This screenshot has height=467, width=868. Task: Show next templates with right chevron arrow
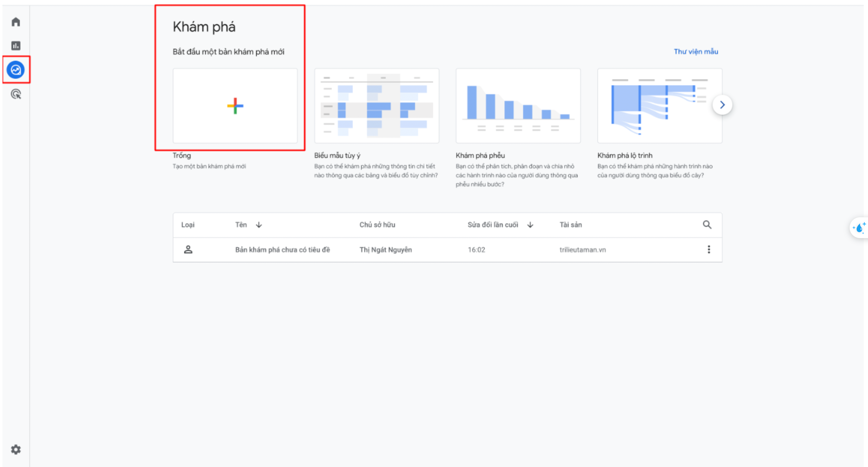coord(722,105)
